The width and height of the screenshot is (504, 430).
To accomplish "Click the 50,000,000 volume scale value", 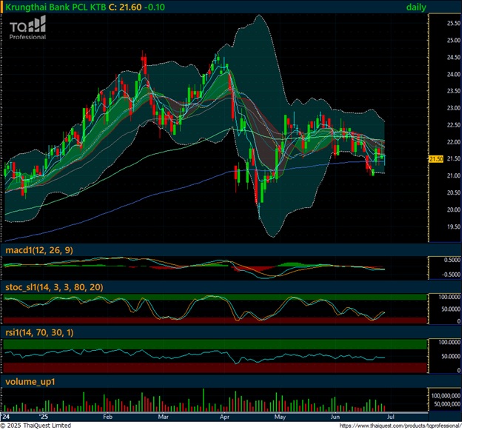I will [448, 404].
